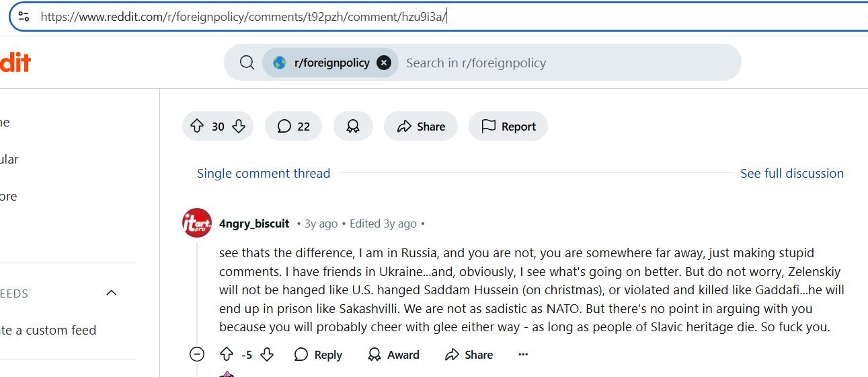Remove the r/foreignpolicy search filter
The height and width of the screenshot is (377, 868).
click(384, 63)
